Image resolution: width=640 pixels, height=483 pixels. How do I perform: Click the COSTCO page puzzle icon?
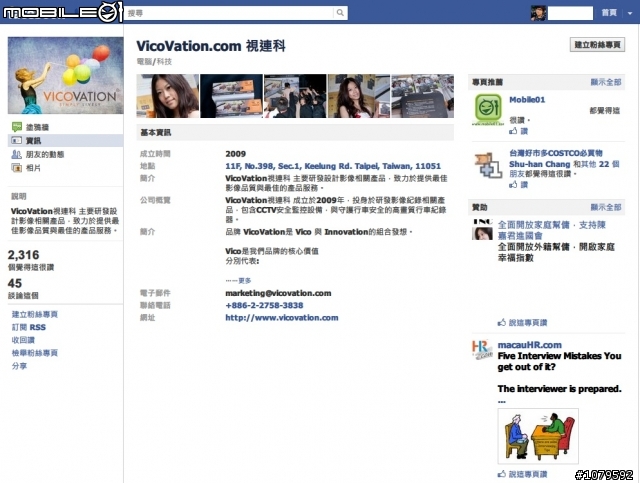(488, 165)
